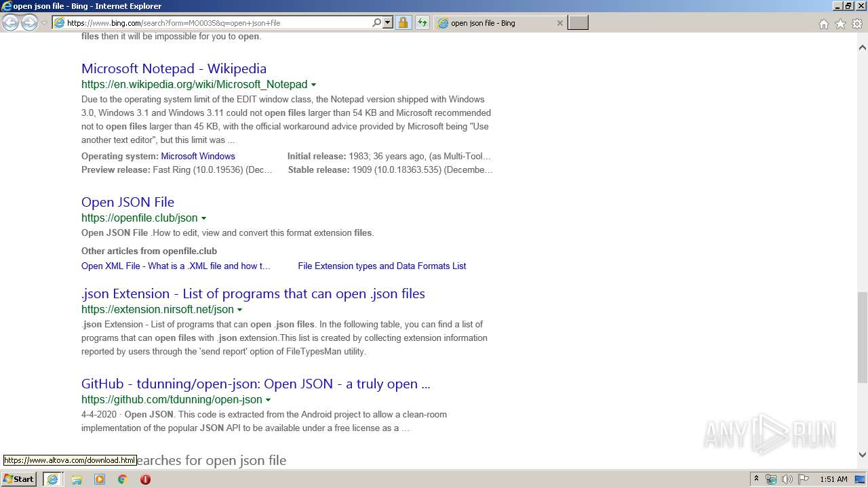868x488 pixels.
Task: Click the 1:51 AM clock
Action: (833, 479)
